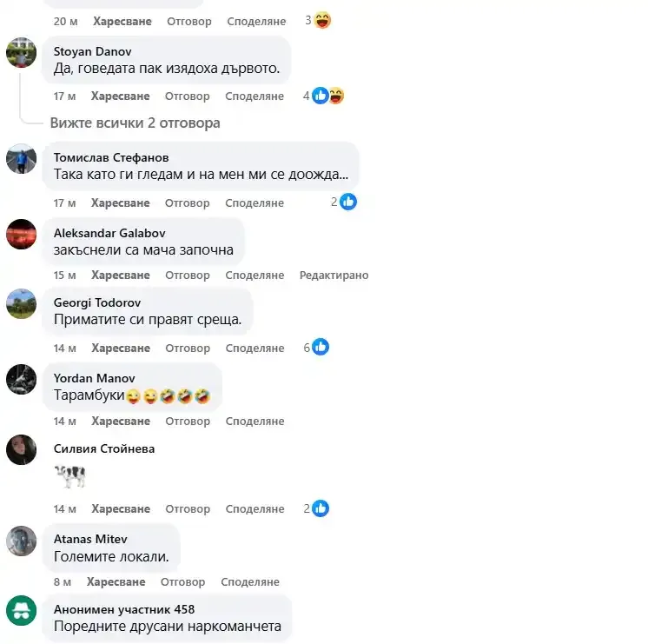
Task: Like Yordan Manov's comment via Харесване
Action: pyautogui.click(x=121, y=421)
